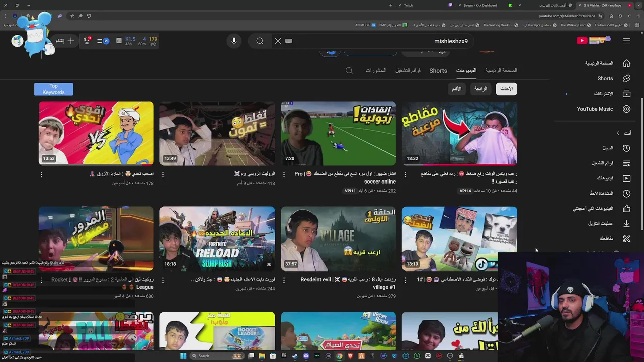Clear the search box with X
This screenshot has height=362, width=644.
coord(278,41)
